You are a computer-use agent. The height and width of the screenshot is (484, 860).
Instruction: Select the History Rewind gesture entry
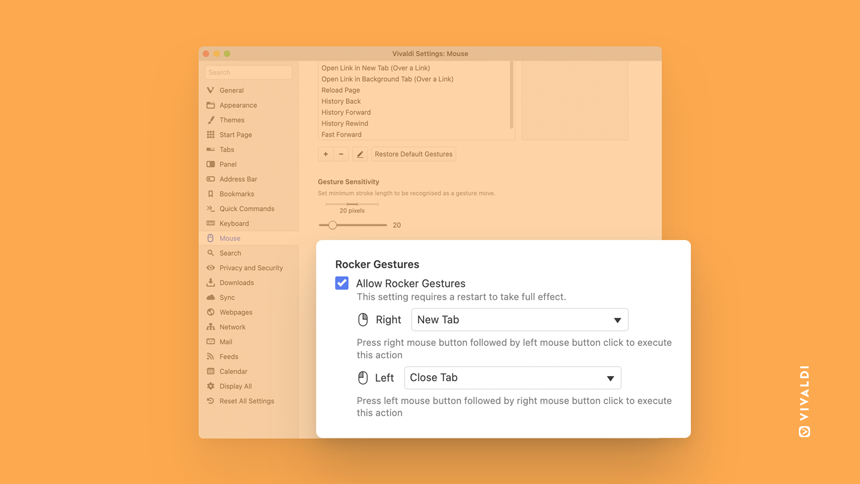coord(344,123)
